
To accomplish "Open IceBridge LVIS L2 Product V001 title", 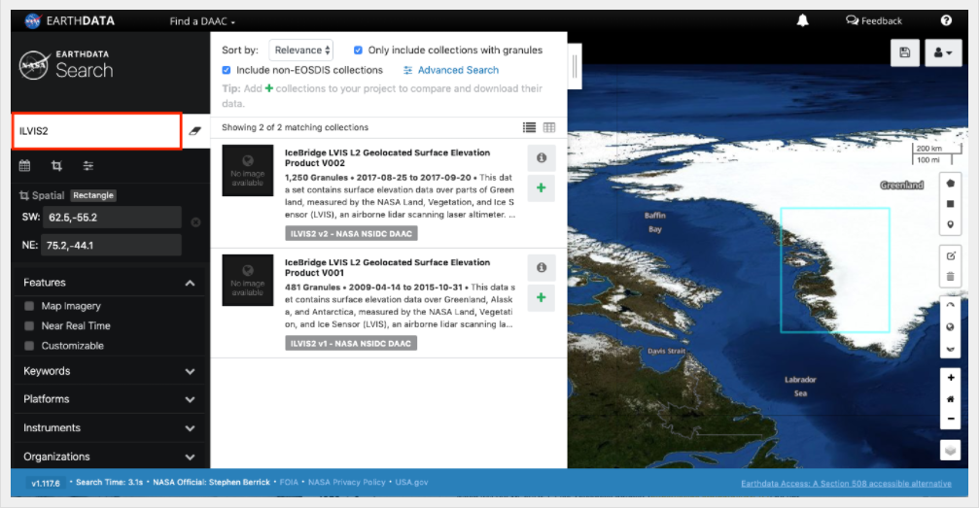I will coord(388,268).
